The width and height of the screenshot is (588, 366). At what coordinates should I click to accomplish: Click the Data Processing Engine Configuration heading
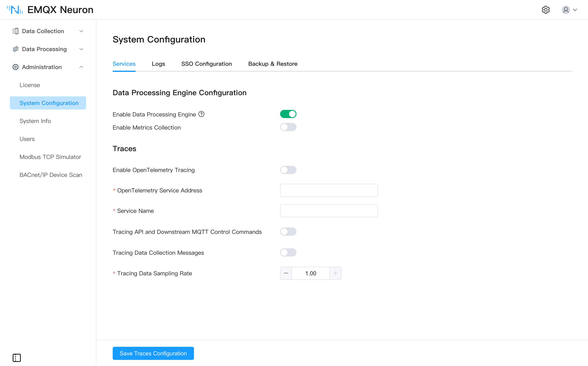[x=179, y=93]
